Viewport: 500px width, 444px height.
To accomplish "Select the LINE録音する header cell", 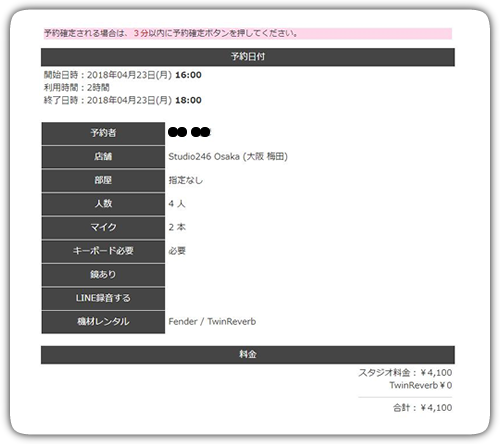I will pos(103,298).
